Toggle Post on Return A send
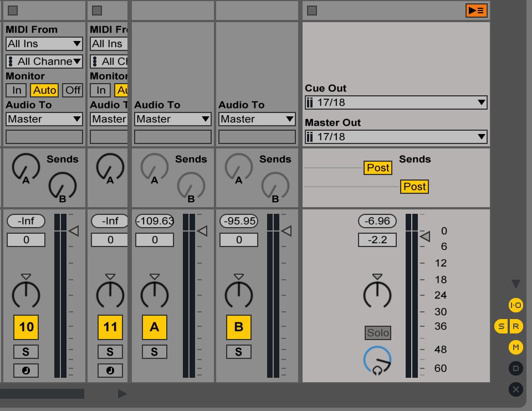The height and width of the screenshot is (411, 532). (377, 168)
